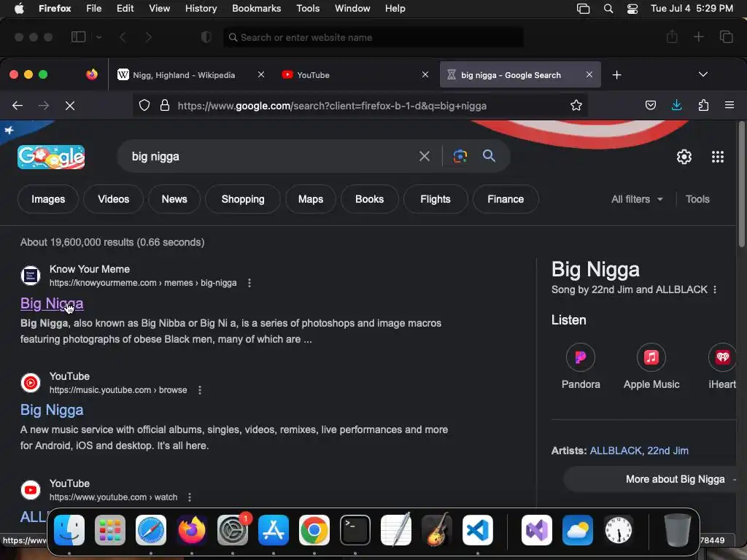Open GarageBand from the Dock

[436, 530]
